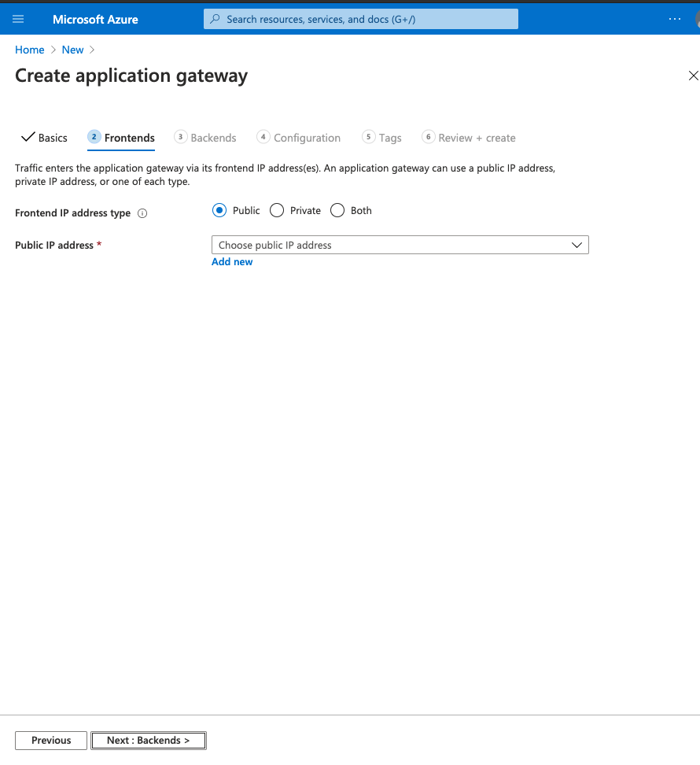
Task: Select Both for frontend IP address type
Action: 337,210
